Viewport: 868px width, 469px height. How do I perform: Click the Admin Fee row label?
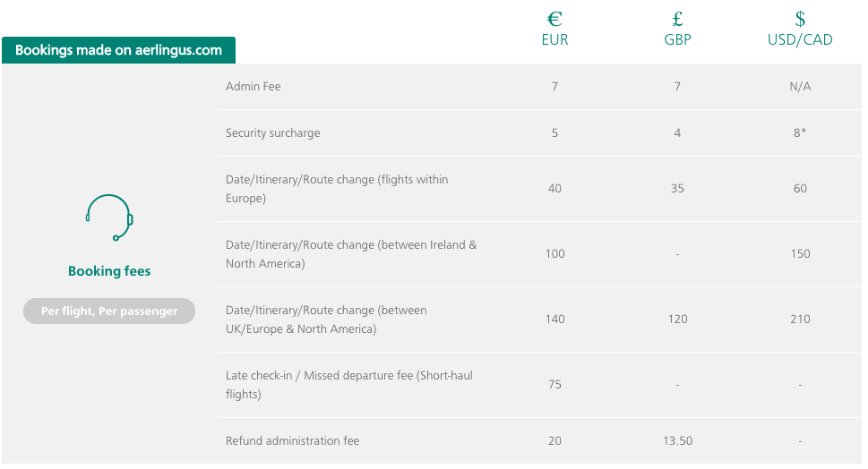tap(253, 86)
